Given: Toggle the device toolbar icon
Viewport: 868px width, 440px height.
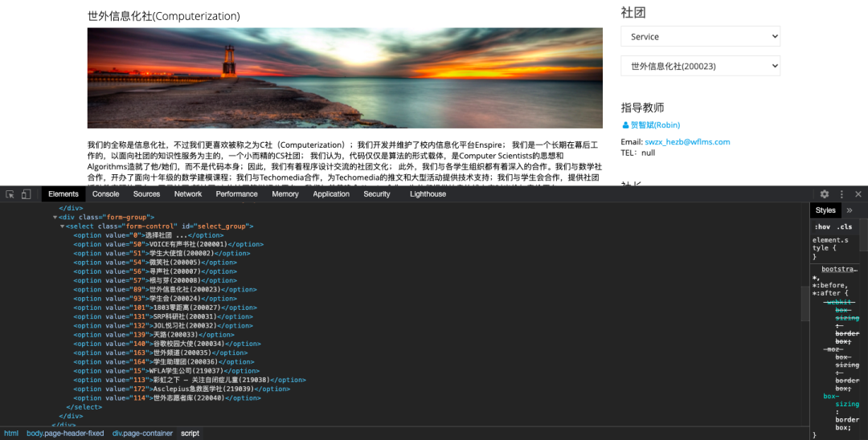Looking at the screenshot, I should (x=27, y=194).
